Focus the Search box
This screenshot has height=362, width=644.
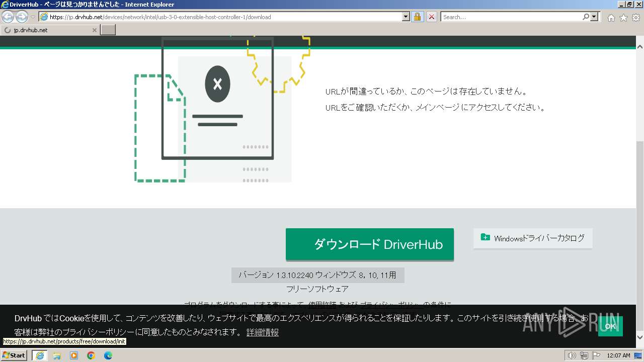pos(511,17)
